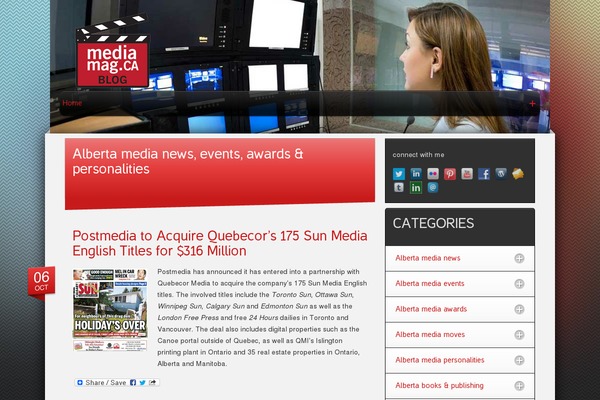Open the blue LinkedIn icon

[x=416, y=173]
